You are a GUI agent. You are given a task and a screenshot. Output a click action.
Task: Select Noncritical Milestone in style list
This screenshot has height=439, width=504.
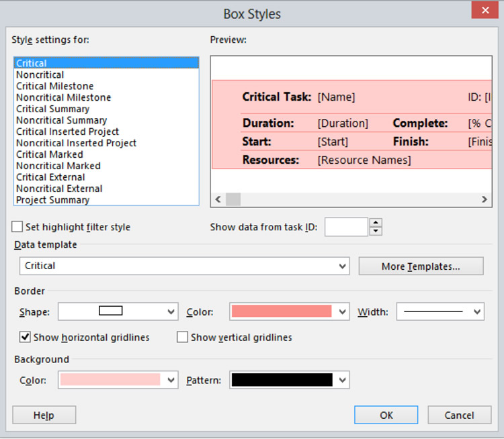click(64, 97)
